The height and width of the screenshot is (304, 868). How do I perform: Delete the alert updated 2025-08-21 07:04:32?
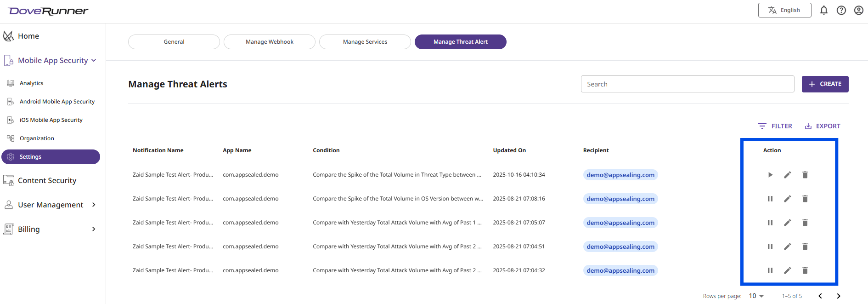(x=805, y=270)
